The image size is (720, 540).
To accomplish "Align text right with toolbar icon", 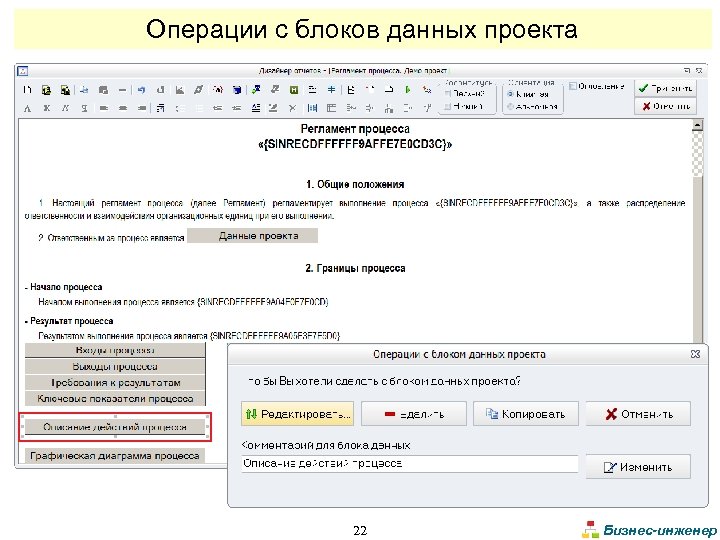I will click(x=142, y=108).
